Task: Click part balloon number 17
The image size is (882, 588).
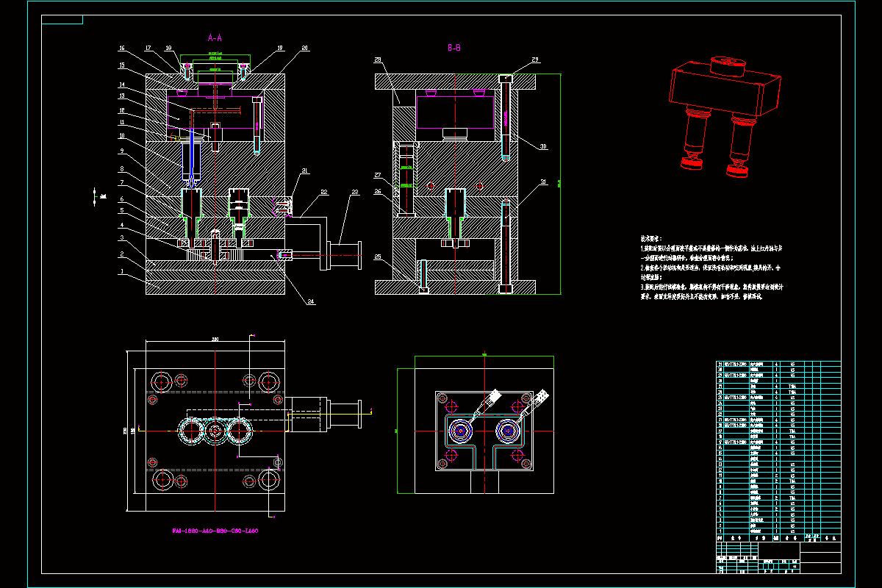Action: click(x=148, y=48)
